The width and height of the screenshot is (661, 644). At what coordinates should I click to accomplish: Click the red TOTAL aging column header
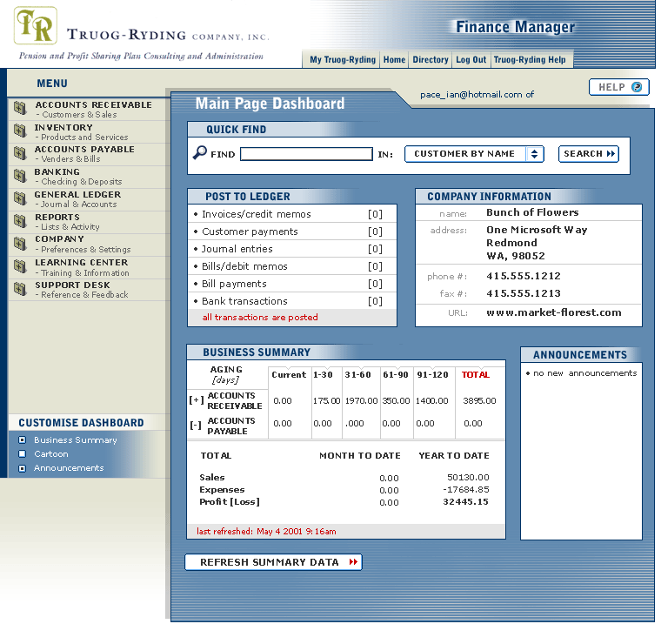click(x=476, y=374)
